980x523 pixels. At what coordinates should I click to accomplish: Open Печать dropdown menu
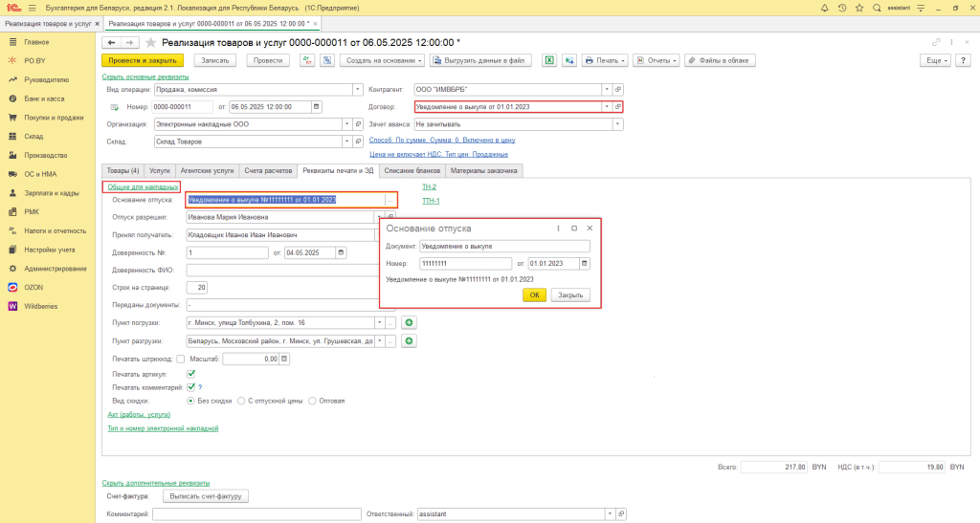click(x=605, y=60)
